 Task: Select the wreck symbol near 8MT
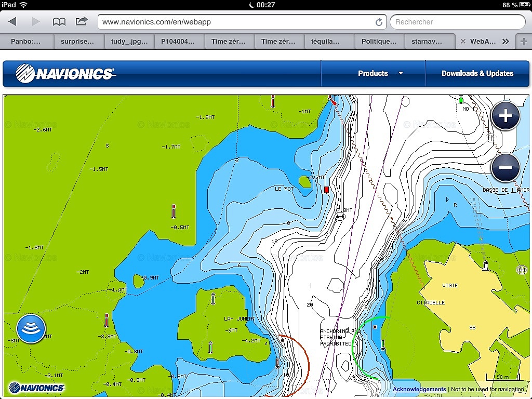point(340,216)
